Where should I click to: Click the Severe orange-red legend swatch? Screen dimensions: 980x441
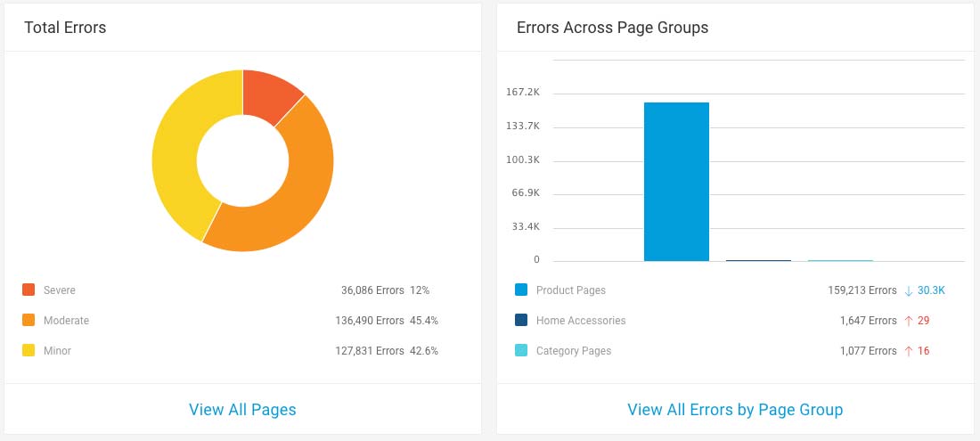point(29,290)
